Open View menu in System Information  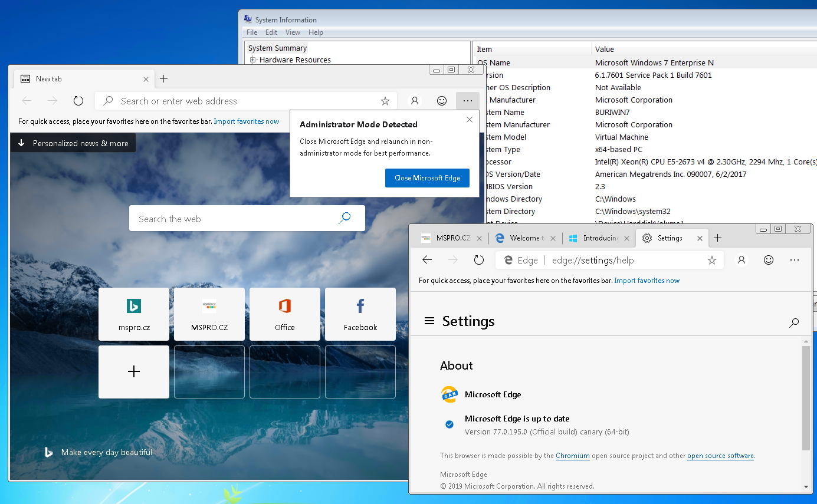293,32
